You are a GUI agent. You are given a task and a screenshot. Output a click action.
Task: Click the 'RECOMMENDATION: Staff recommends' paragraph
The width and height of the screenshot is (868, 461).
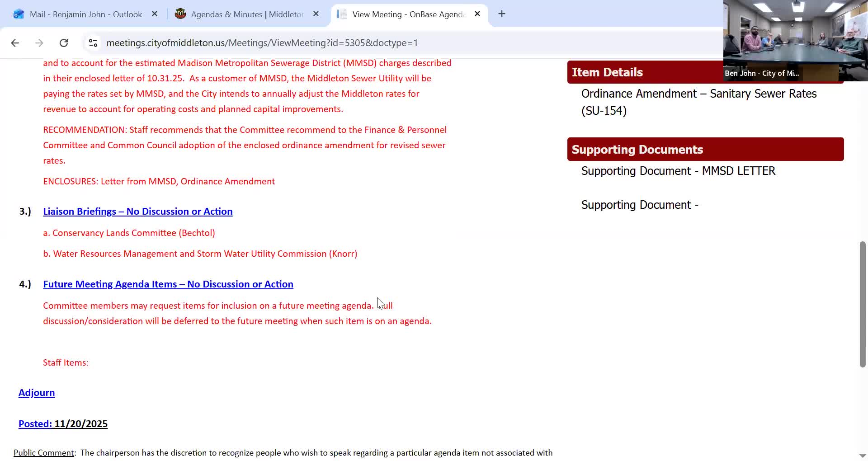point(245,145)
